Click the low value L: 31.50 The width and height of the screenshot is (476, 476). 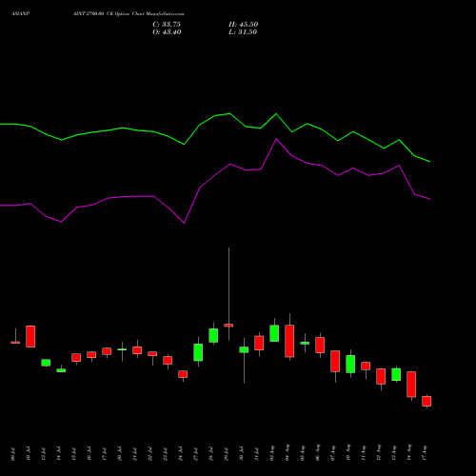click(x=243, y=32)
